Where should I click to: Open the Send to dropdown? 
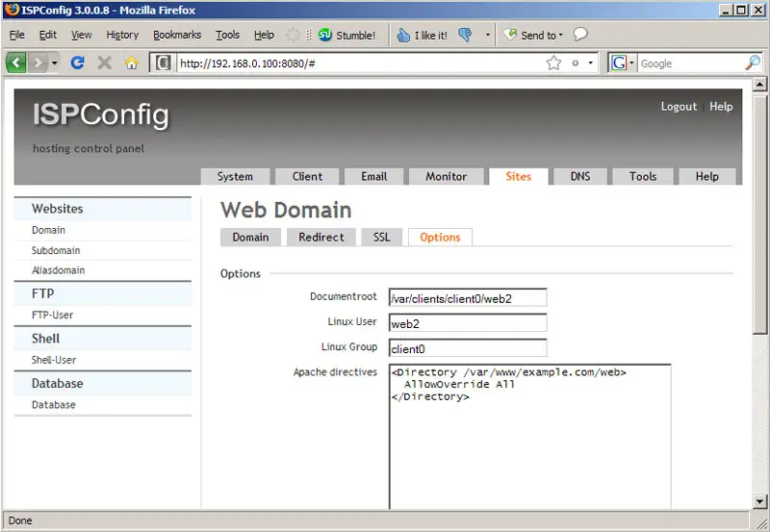tap(533, 35)
